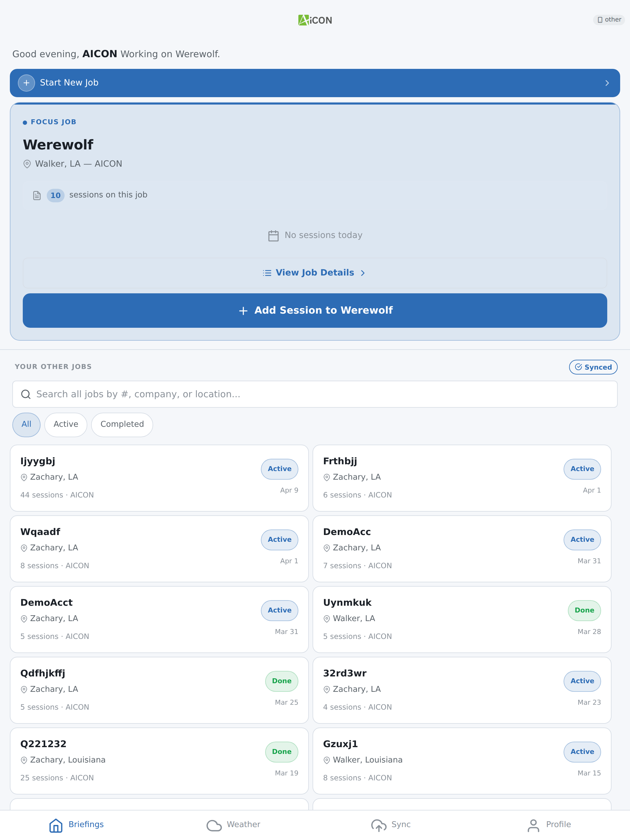Click 'Apr 9' date on Ijyygbj card
This screenshot has height=840, width=630.
(x=289, y=490)
